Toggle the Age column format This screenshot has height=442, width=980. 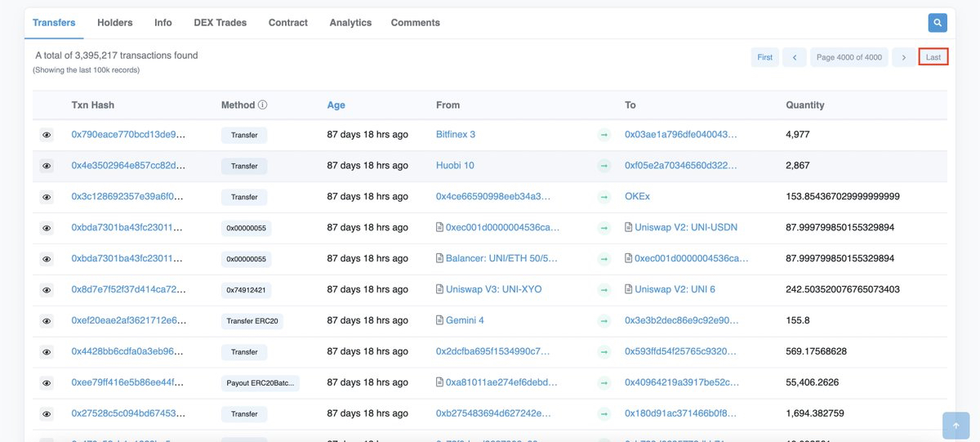[336, 105]
